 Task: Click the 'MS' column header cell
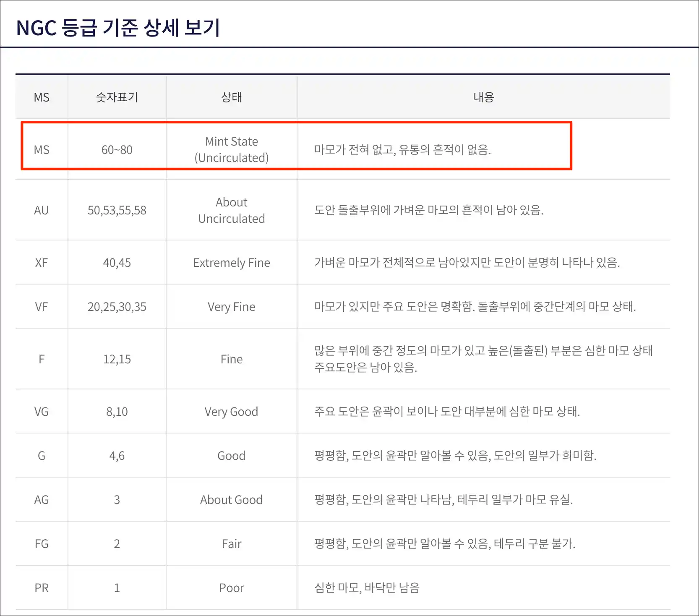click(42, 97)
